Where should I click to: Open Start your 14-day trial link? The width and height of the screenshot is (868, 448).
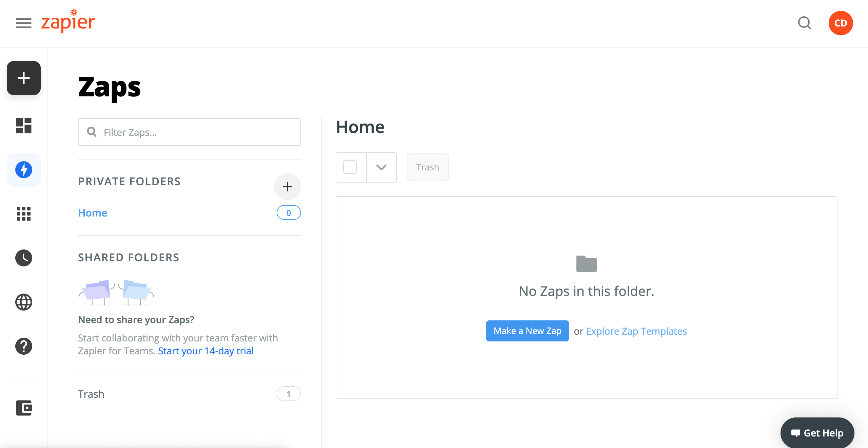206,350
